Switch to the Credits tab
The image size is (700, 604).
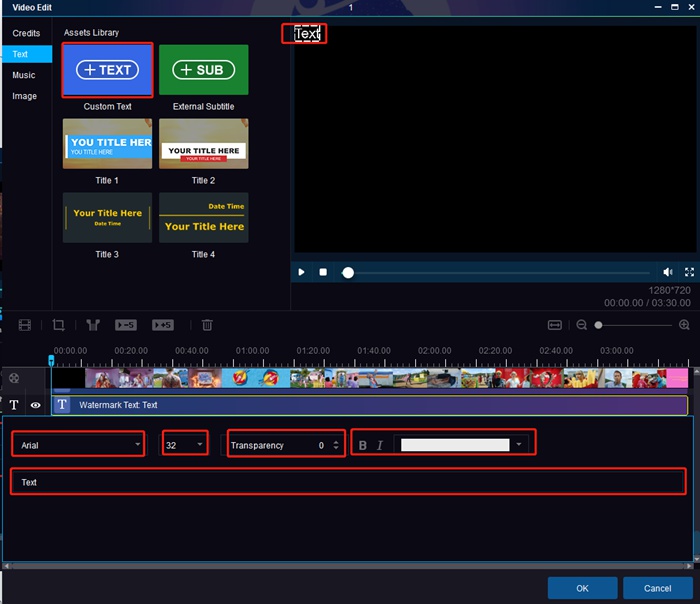coord(26,33)
